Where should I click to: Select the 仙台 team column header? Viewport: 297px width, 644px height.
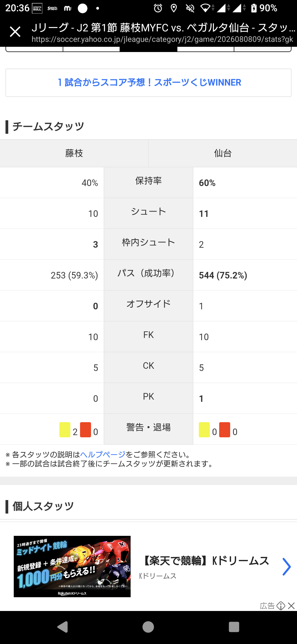point(223,153)
